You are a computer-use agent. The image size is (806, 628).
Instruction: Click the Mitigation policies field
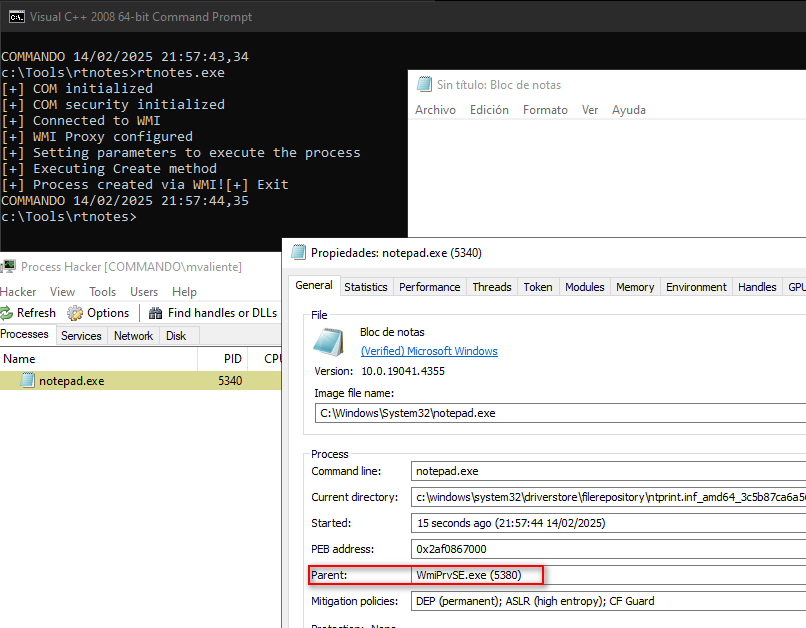coord(609,601)
